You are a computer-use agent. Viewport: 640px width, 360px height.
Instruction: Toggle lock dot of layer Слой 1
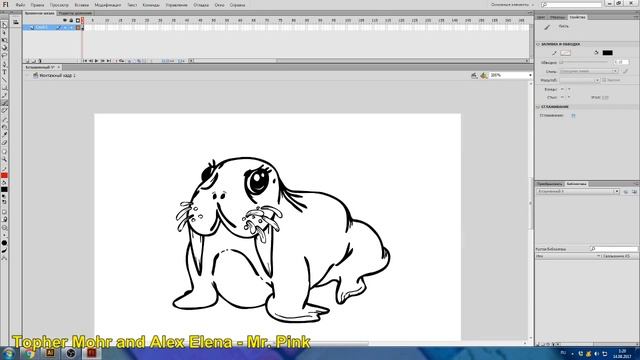pyautogui.click(x=71, y=27)
